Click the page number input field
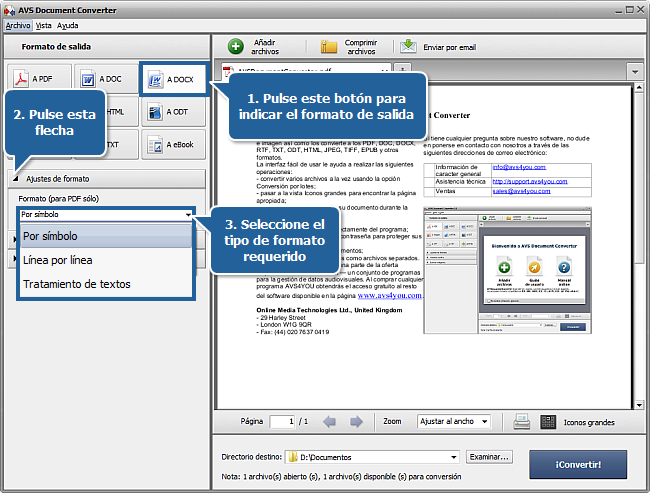650x493 pixels. [282, 422]
